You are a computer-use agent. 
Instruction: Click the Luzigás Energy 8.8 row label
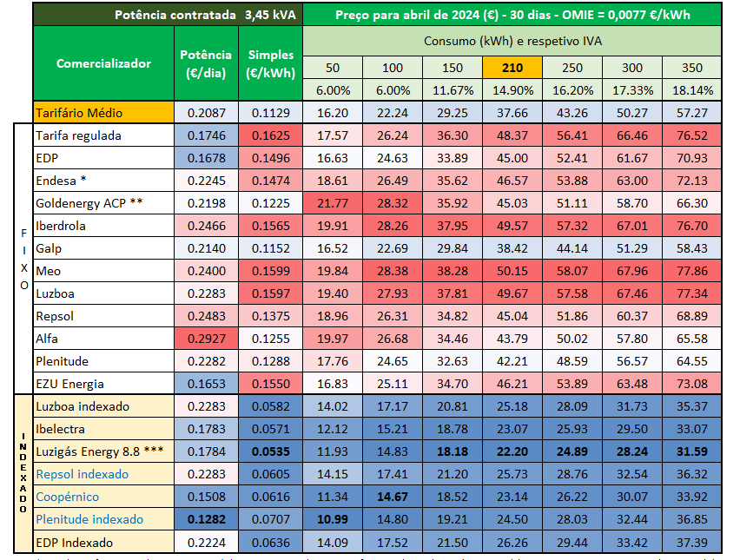pos(98,451)
